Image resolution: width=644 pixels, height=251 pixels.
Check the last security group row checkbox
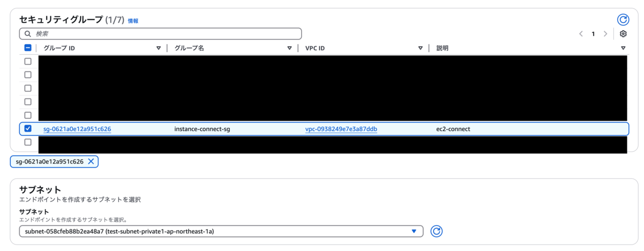pos(28,142)
